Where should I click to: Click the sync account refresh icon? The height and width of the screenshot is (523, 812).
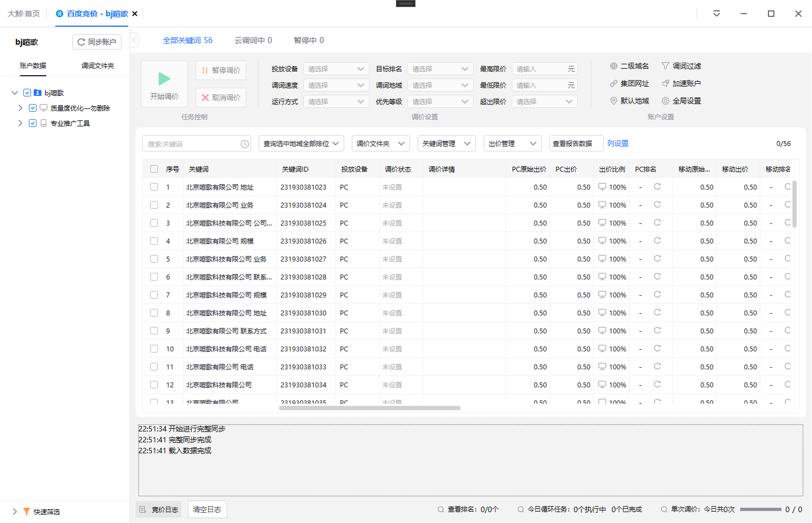point(81,42)
